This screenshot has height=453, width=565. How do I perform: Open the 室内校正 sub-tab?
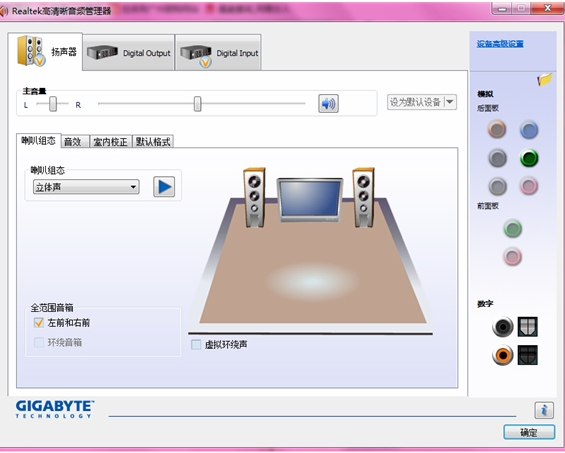click(x=111, y=142)
